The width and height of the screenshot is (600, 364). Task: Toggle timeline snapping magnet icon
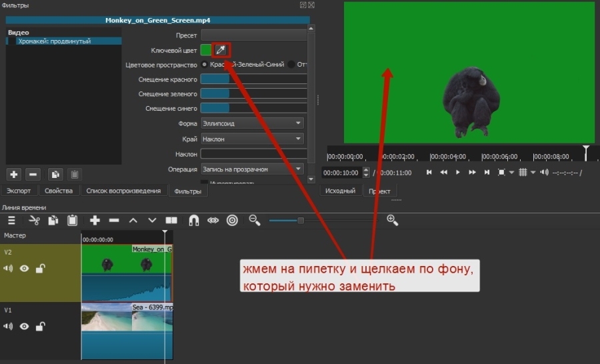(x=194, y=220)
